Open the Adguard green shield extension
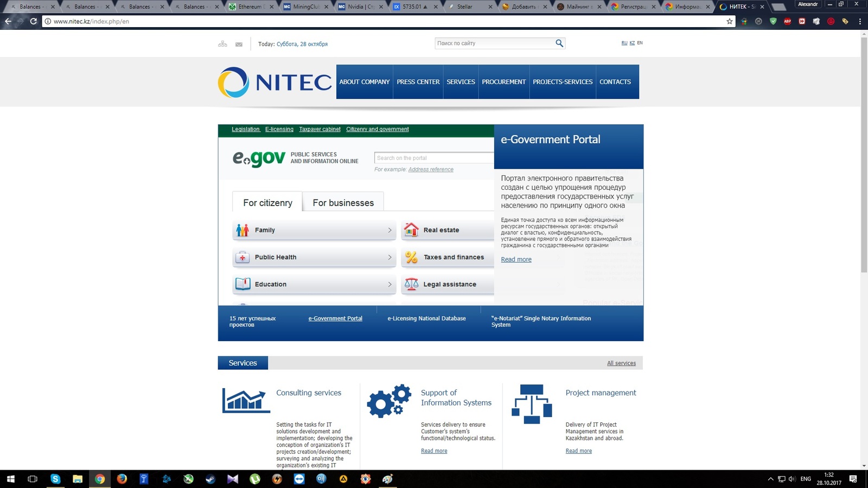Screen dimensions: 868x488 coord(773,22)
